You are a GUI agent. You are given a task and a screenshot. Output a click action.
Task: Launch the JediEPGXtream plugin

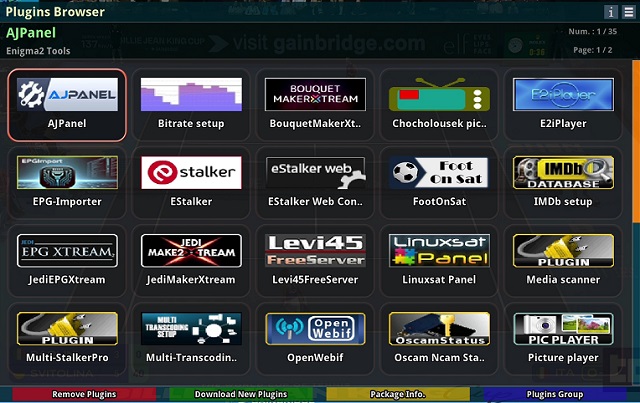click(x=67, y=261)
